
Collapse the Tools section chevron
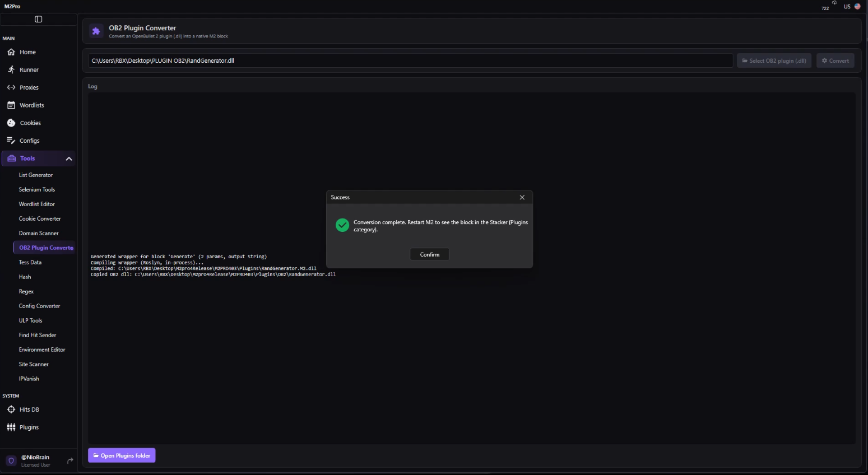coord(69,159)
